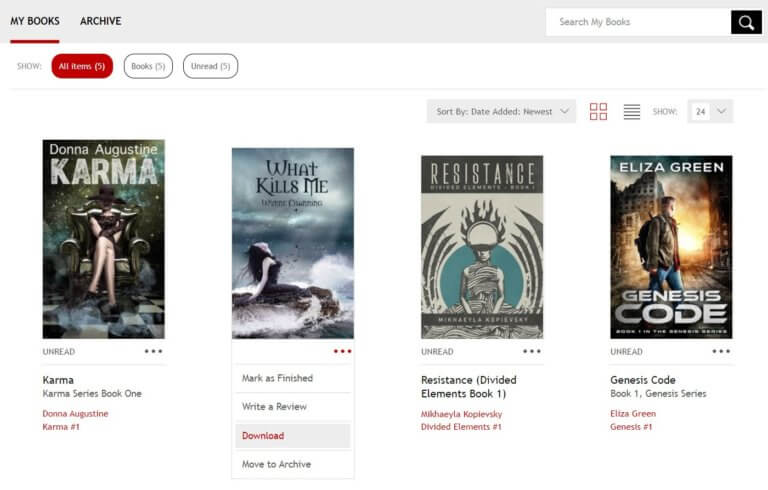Image resolution: width=768 pixels, height=490 pixels.
Task: Expand Sort By Date Added dropdown
Action: coord(501,112)
